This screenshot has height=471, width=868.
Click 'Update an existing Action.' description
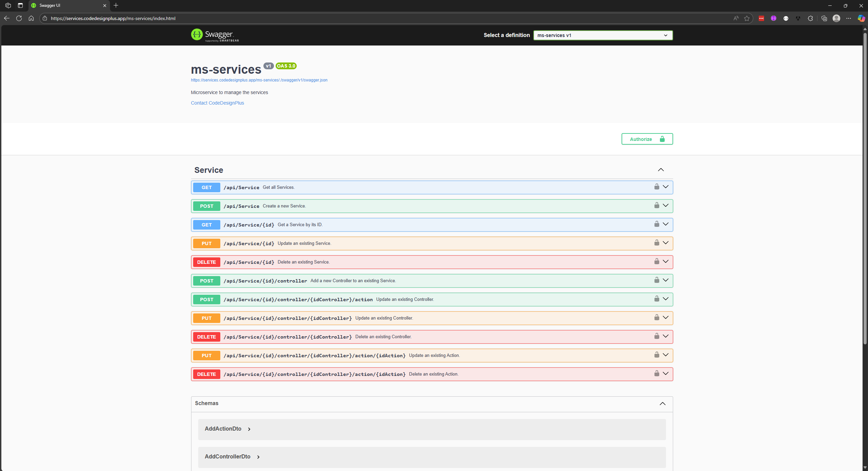(x=434, y=355)
